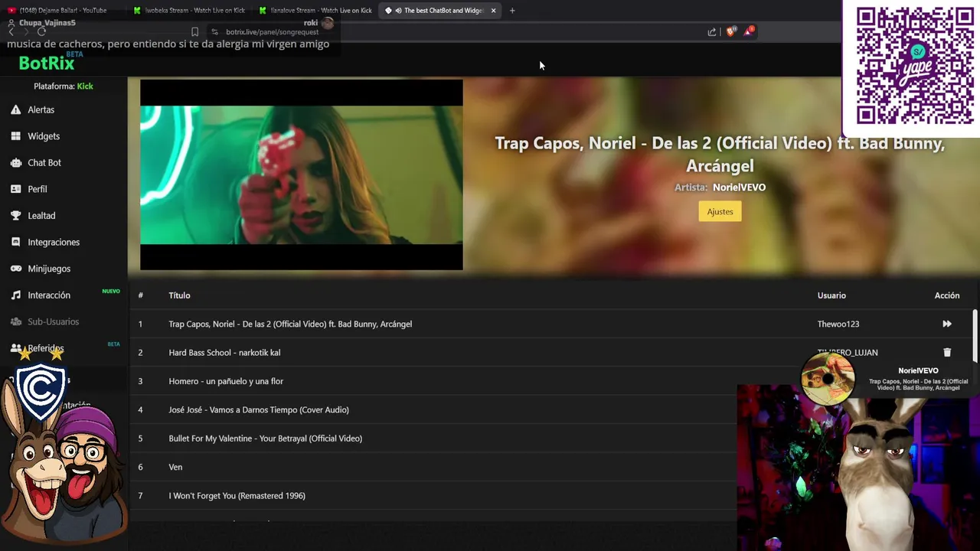The width and height of the screenshot is (980, 551).
Task: Click the share icon in browser toolbar
Action: click(712, 32)
